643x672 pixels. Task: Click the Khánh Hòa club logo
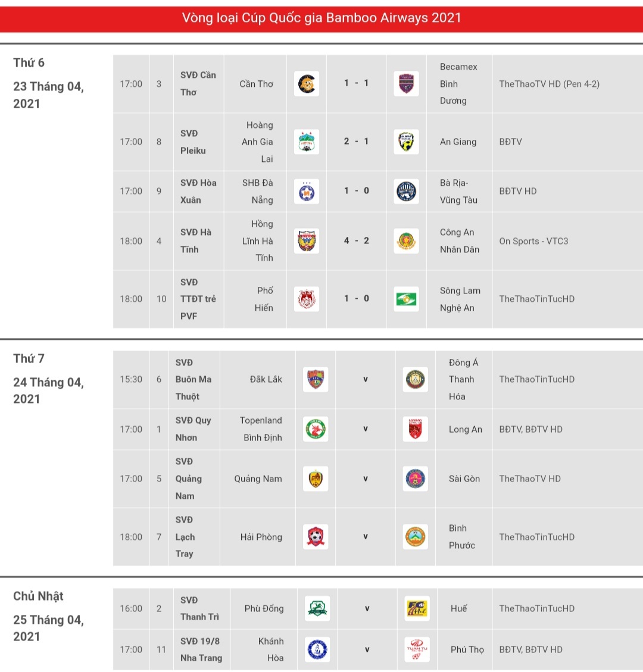tap(317, 649)
